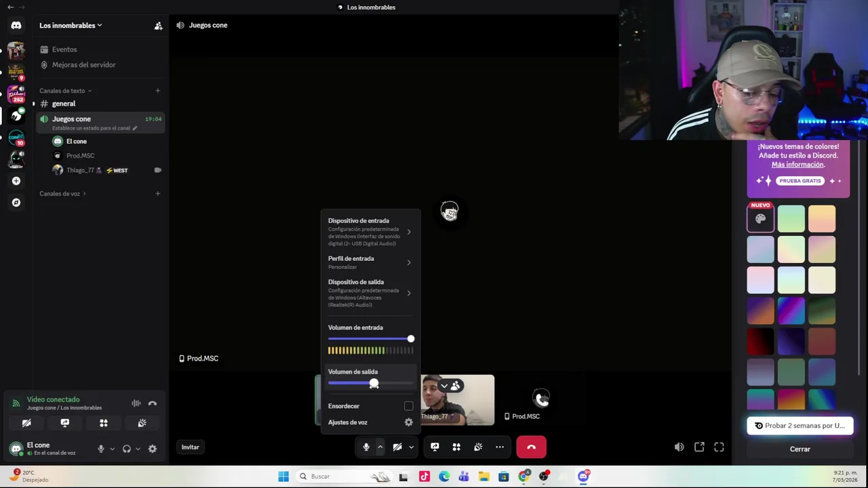The height and width of the screenshot is (488, 868).
Task: Click the add a server plus icon
Action: click(x=16, y=181)
